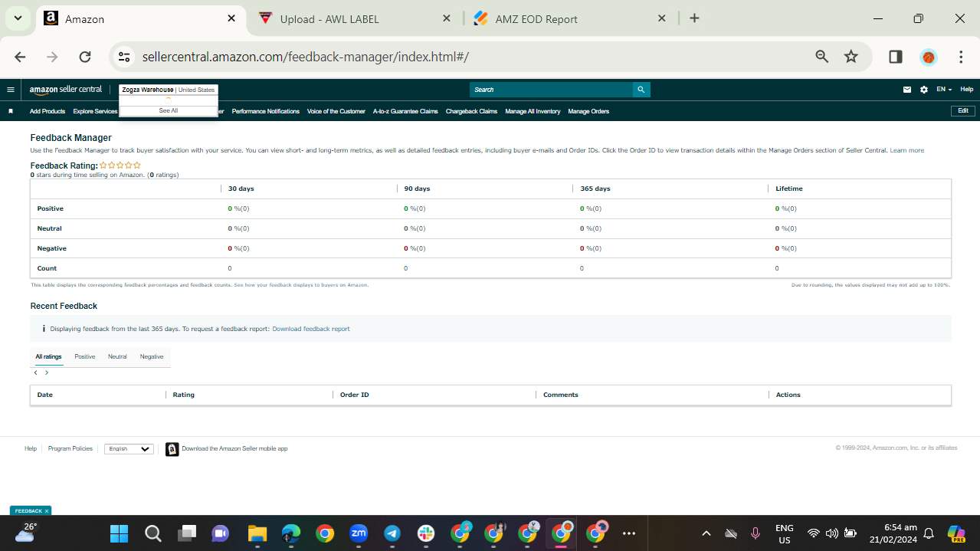Open File Explorer from taskbar
This screenshot has width=980, height=551.
(x=257, y=533)
